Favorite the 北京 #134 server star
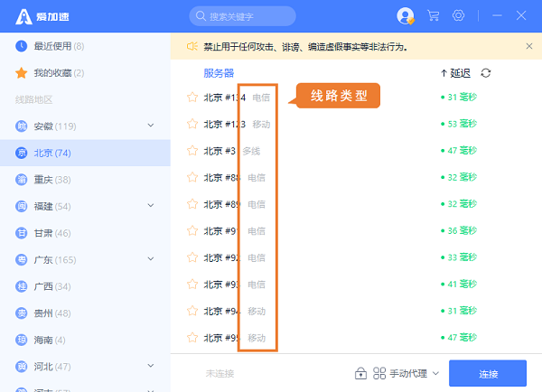This screenshot has width=542, height=392. pyautogui.click(x=192, y=97)
